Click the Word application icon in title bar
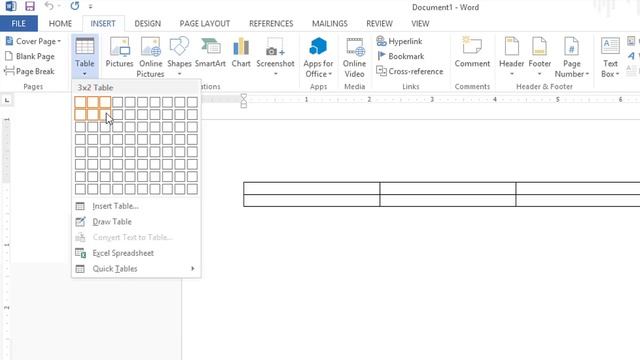This screenshot has height=360, width=640. pos(11,6)
